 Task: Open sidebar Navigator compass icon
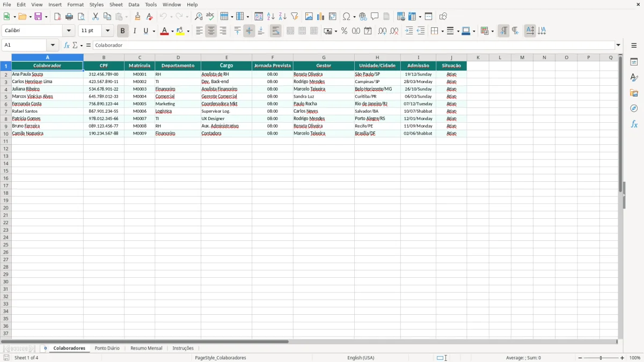coord(634,108)
